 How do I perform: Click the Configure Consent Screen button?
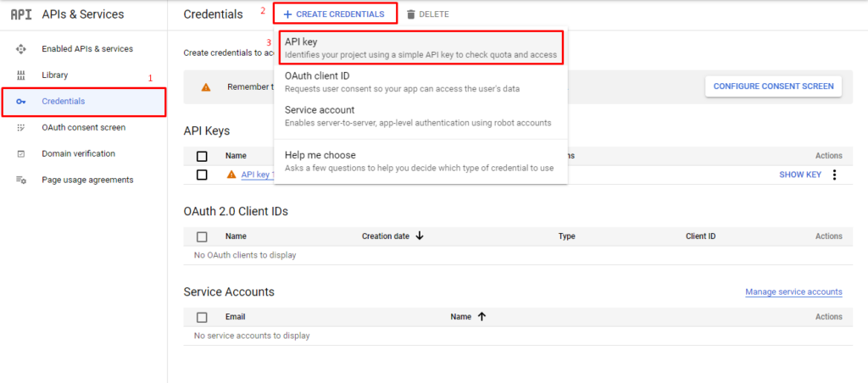(x=773, y=86)
